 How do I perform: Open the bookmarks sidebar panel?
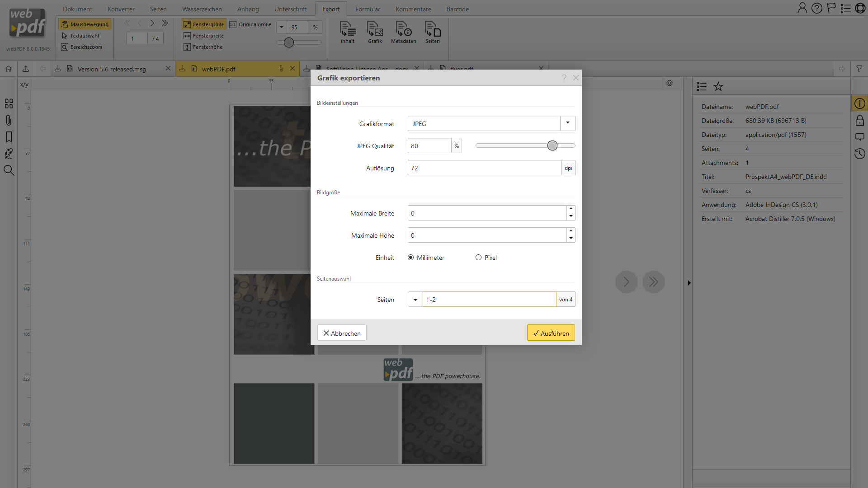point(9,137)
